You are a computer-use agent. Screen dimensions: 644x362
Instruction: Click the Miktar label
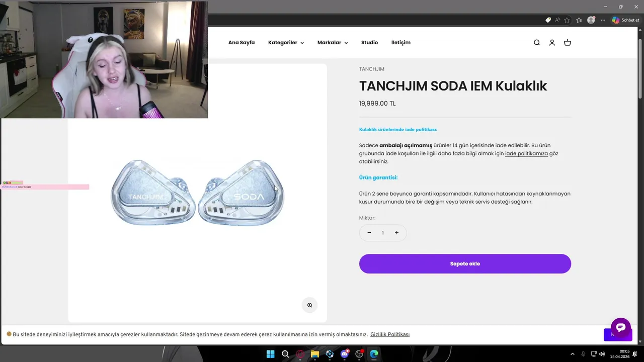tap(367, 218)
